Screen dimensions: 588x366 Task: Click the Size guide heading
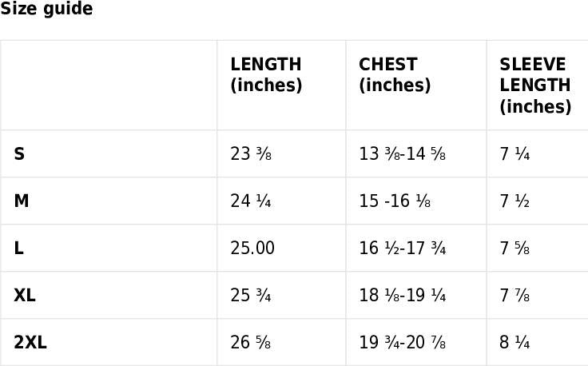point(46,10)
